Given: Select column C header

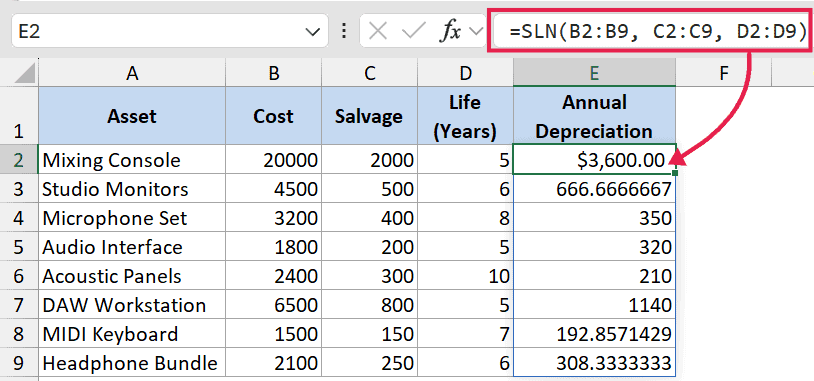Looking at the screenshot, I should 369,73.
